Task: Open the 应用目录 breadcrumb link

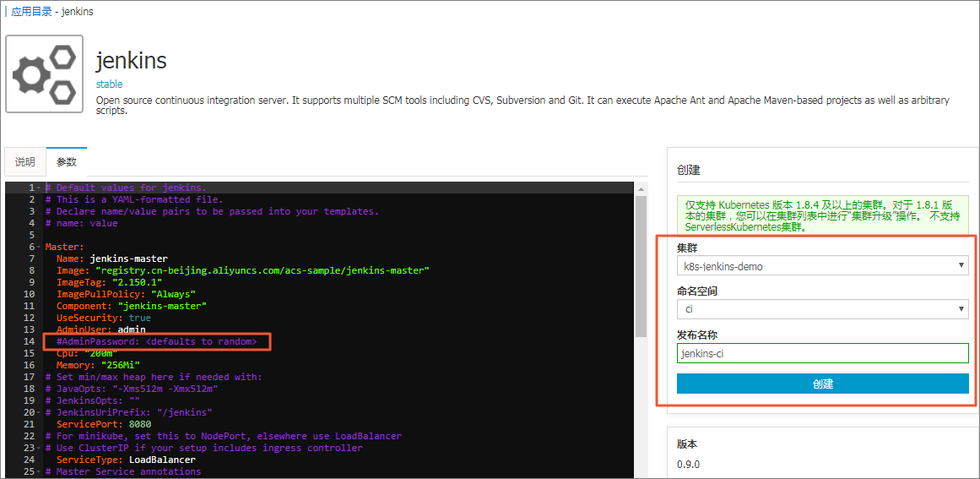Action: [31, 11]
